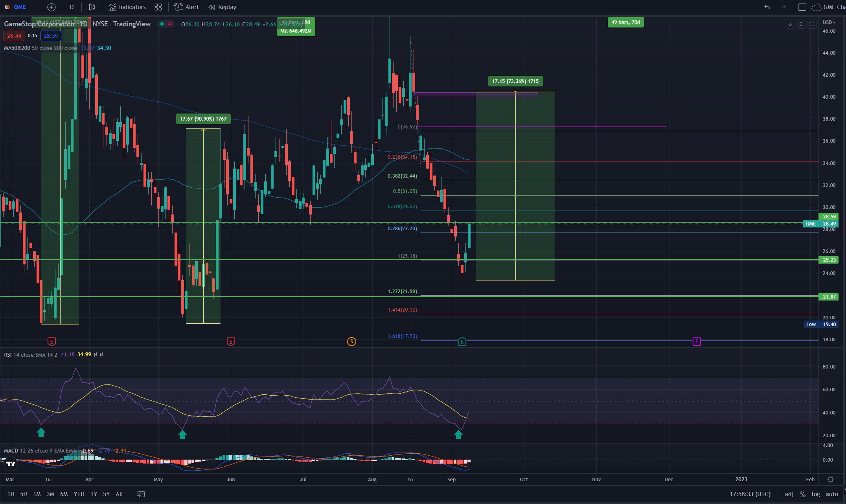The height and width of the screenshot is (504, 846).
Task: Click the GME symbol search field
Action: pos(20,7)
